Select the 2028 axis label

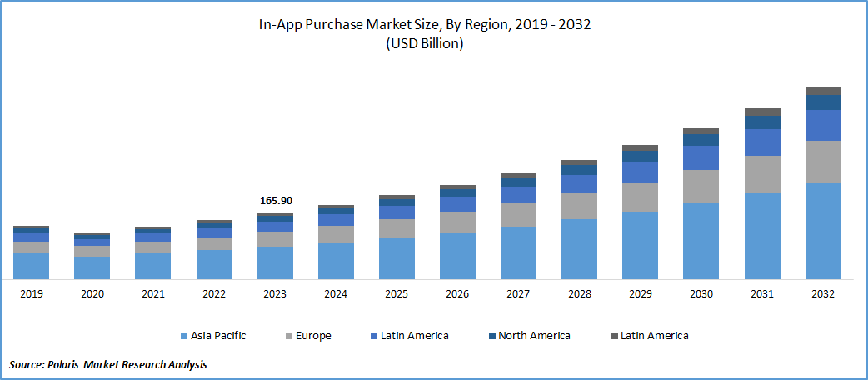point(579,294)
